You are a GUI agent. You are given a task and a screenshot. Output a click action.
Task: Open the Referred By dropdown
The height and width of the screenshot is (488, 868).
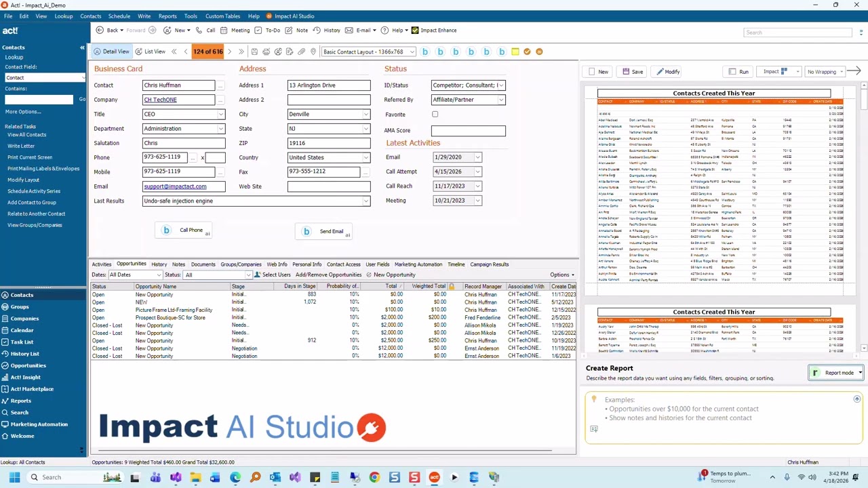(501, 100)
